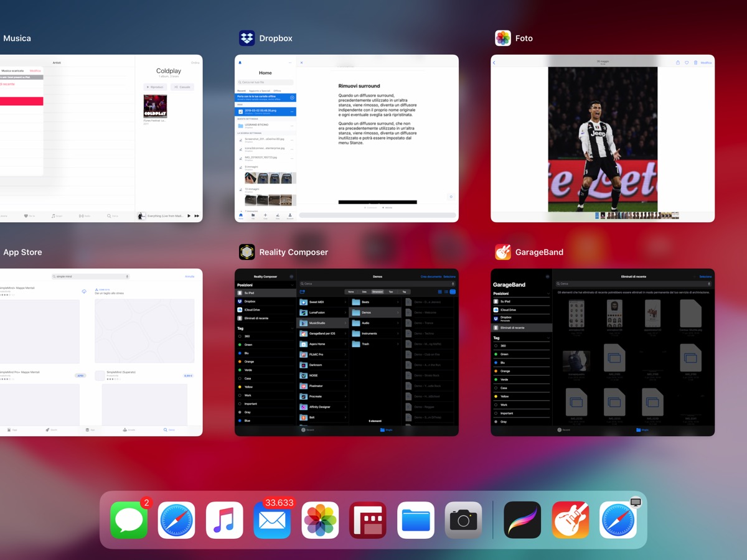Screen dimensions: 747x560
Task: Toggle Casuale shuffle on Coldplay page
Action: pyautogui.click(x=182, y=87)
